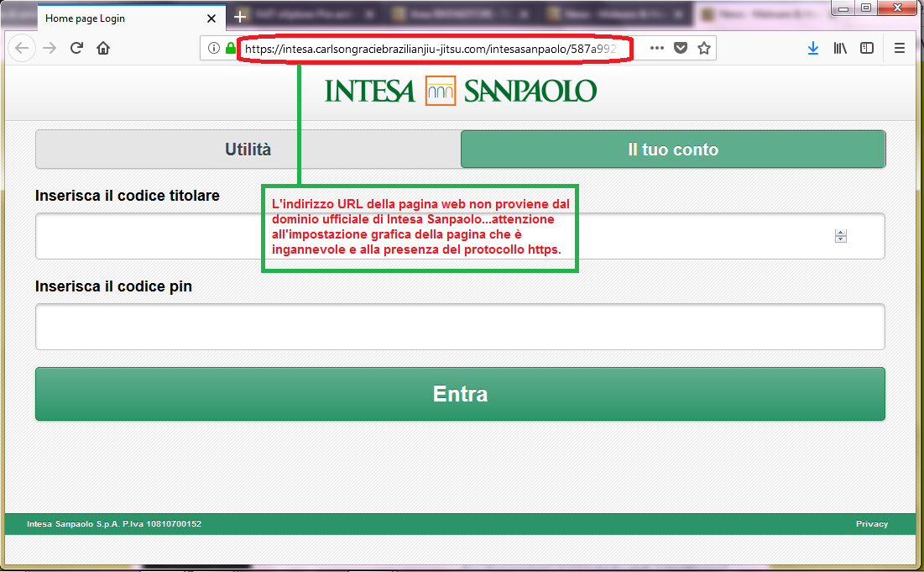Click the codice pin input field

point(460,327)
